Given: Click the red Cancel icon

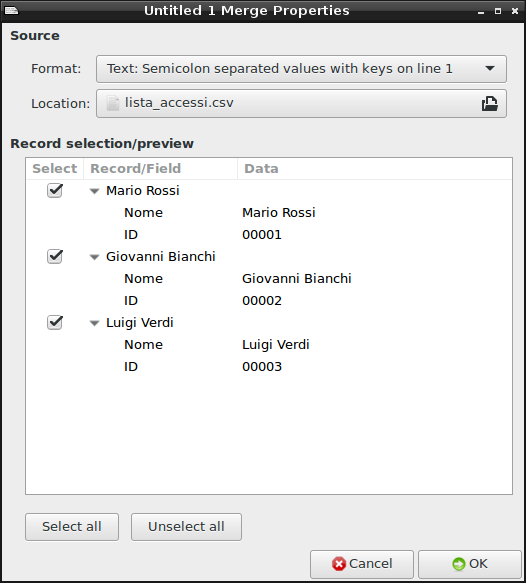Looking at the screenshot, I should coord(339,564).
